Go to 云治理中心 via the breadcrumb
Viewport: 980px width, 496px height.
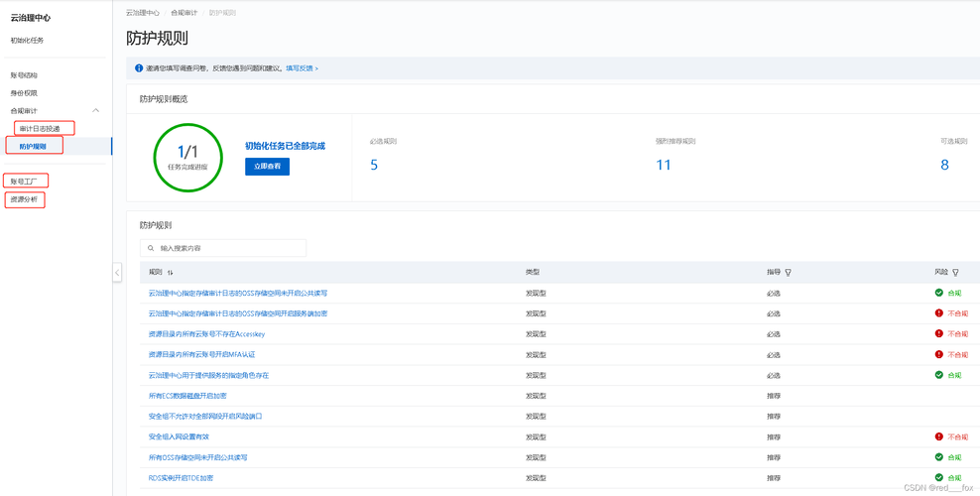[x=143, y=13]
